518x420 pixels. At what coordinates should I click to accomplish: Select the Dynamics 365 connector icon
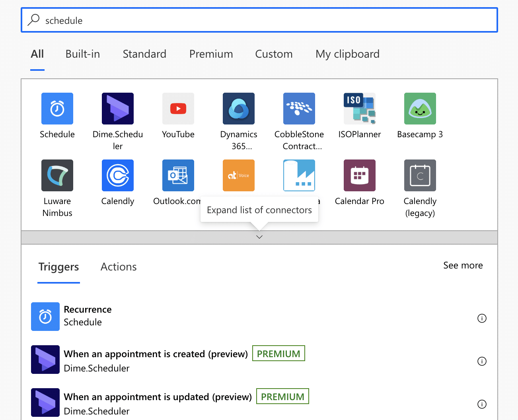click(x=239, y=109)
